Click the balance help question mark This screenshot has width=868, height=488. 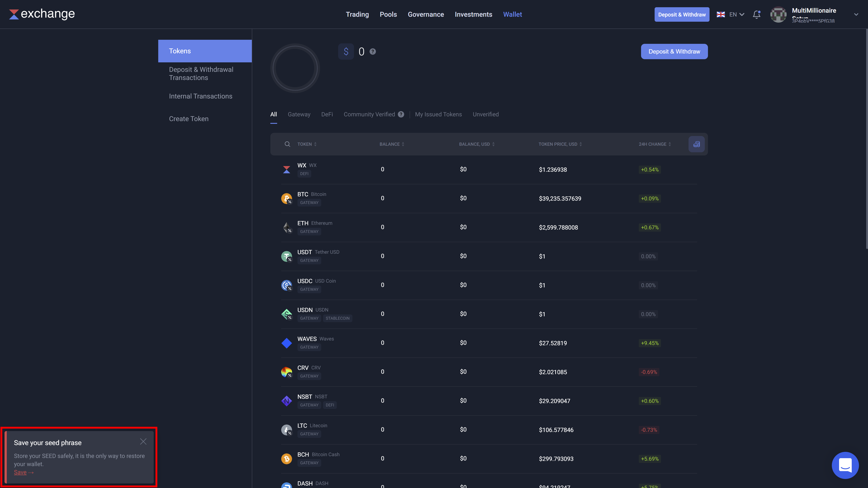(373, 52)
